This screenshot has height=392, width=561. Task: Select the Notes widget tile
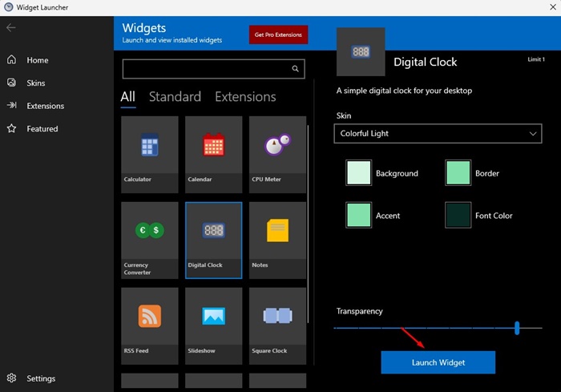277,240
